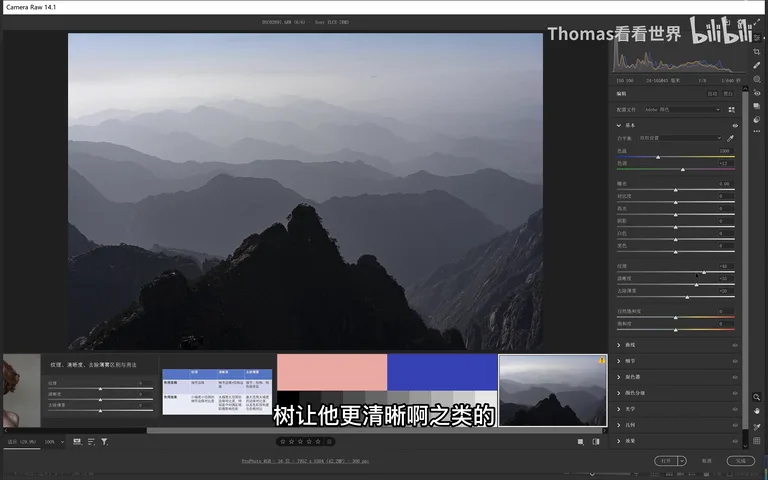Click the 纹理 texture slider handle

coord(704,272)
